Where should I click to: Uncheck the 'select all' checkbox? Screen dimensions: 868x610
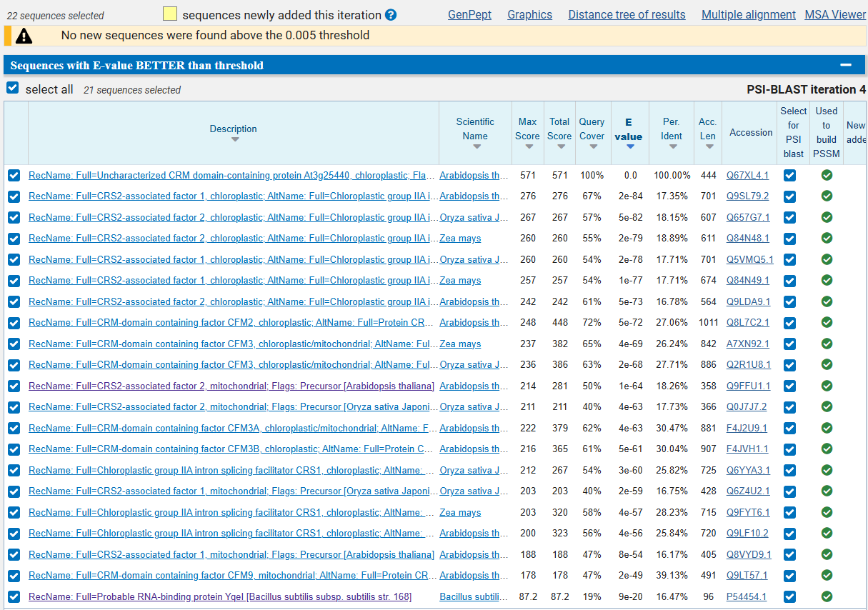[x=12, y=88]
